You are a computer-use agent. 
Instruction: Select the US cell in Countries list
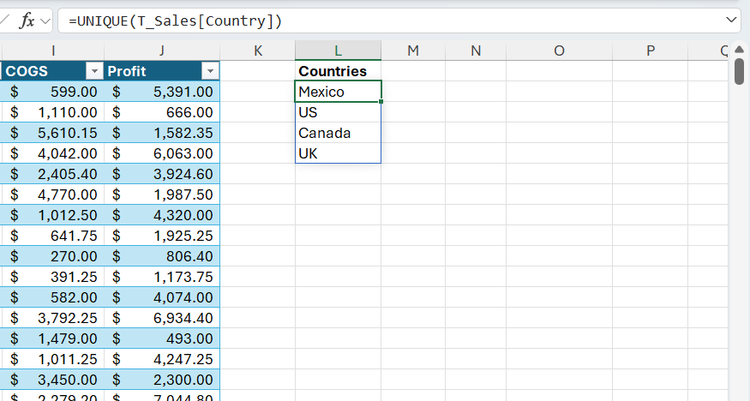[338, 112]
